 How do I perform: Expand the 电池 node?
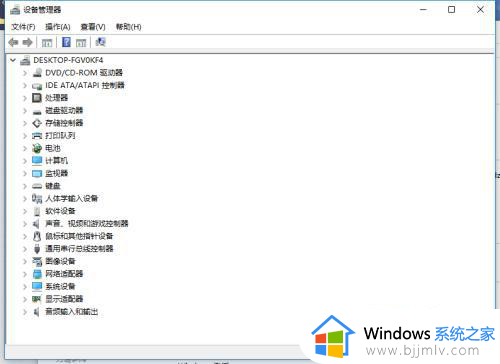pyautogui.click(x=25, y=148)
